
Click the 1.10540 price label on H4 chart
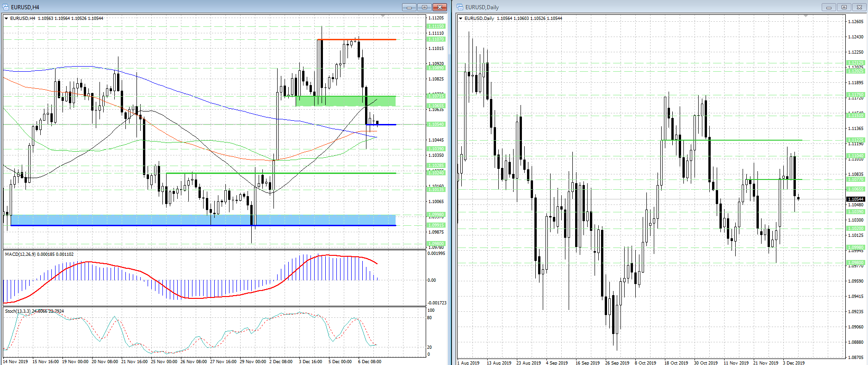coord(435,124)
